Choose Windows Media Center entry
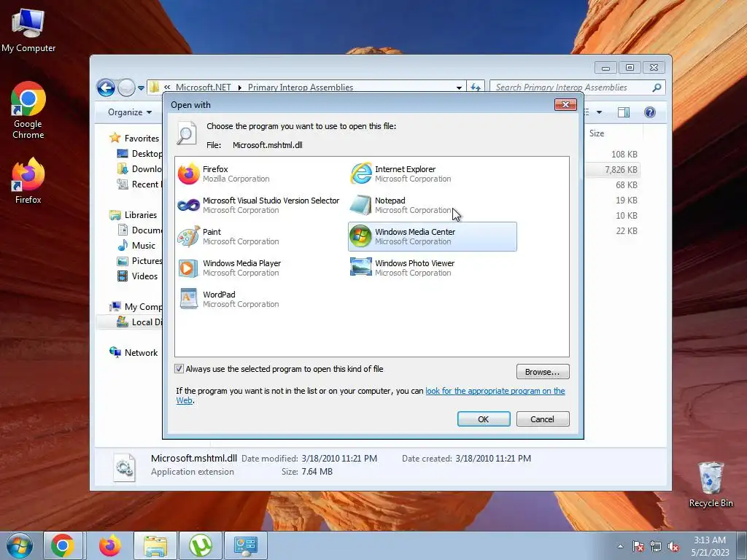This screenshot has height=560, width=747. [x=432, y=237]
